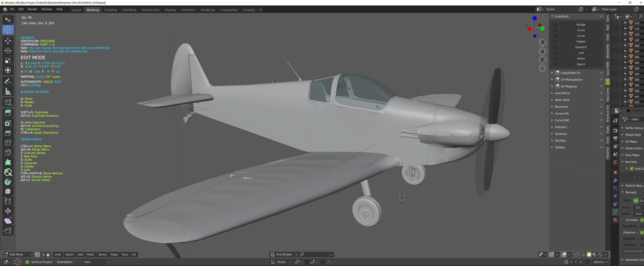Click the LoopTools Bridge button
The width and height of the screenshot is (644, 266).
point(581,24)
